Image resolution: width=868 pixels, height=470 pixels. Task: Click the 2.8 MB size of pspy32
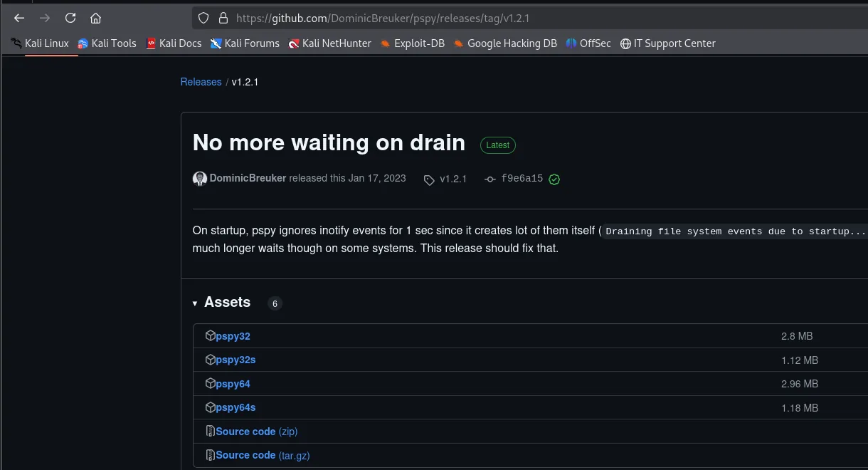click(x=797, y=336)
